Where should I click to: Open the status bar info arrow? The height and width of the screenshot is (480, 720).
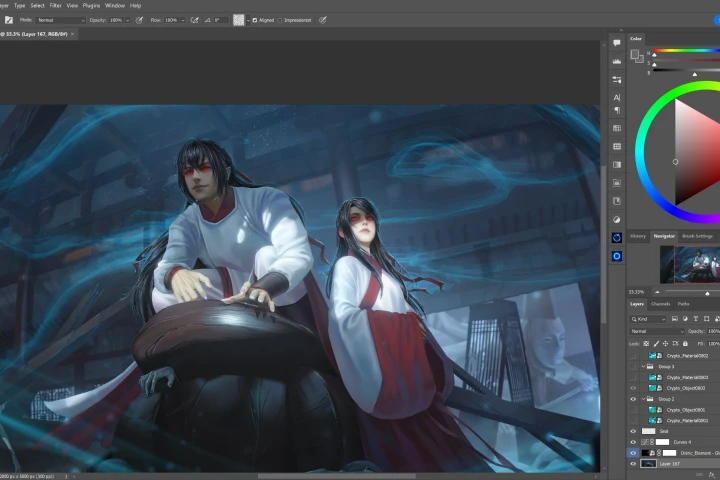coord(66,476)
